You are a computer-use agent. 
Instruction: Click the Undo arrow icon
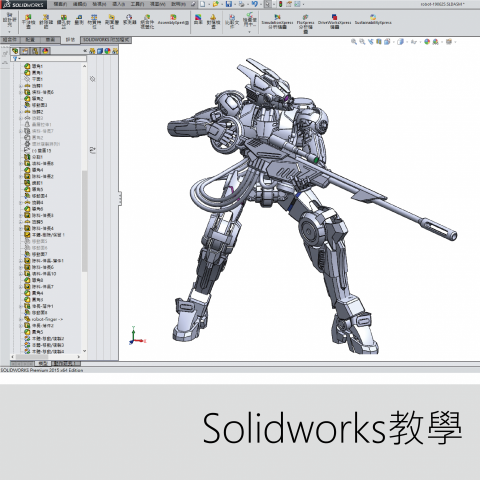[x=254, y=4]
